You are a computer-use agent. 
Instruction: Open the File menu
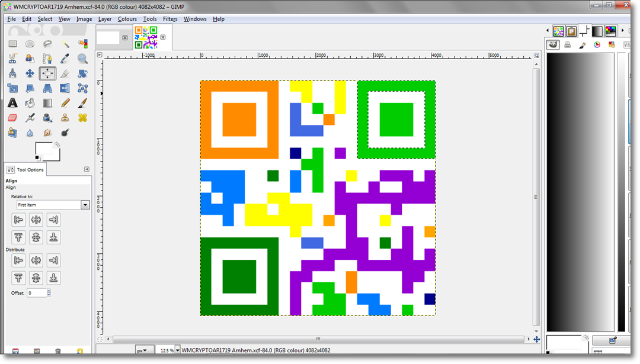(11, 19)
